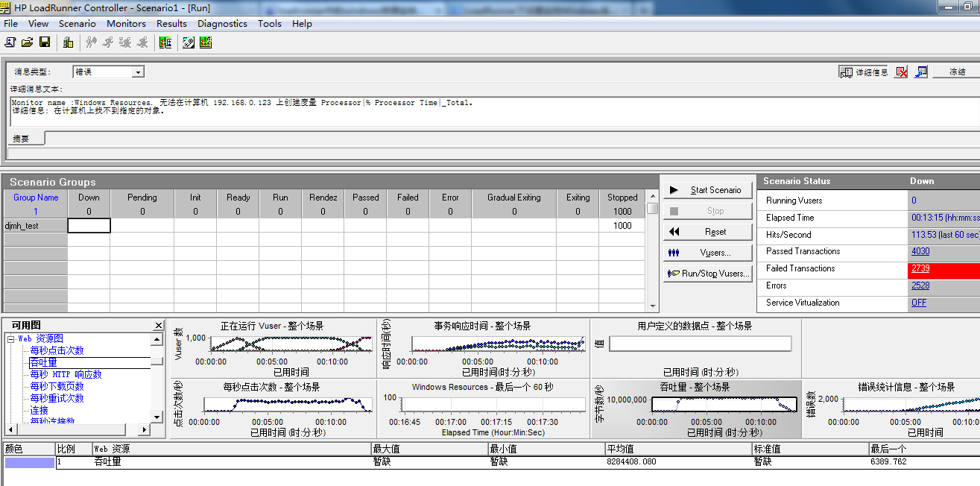Select the Windows Resources graph

pos(483,408)
